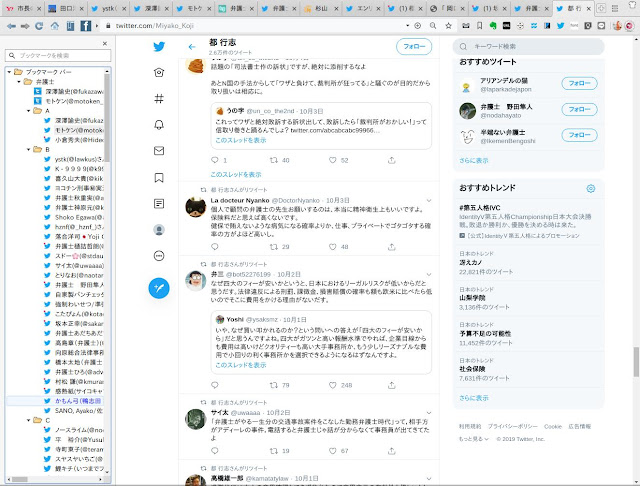Open the Notifications bell icon
The image size is (640, 486).
pos(159,124)
